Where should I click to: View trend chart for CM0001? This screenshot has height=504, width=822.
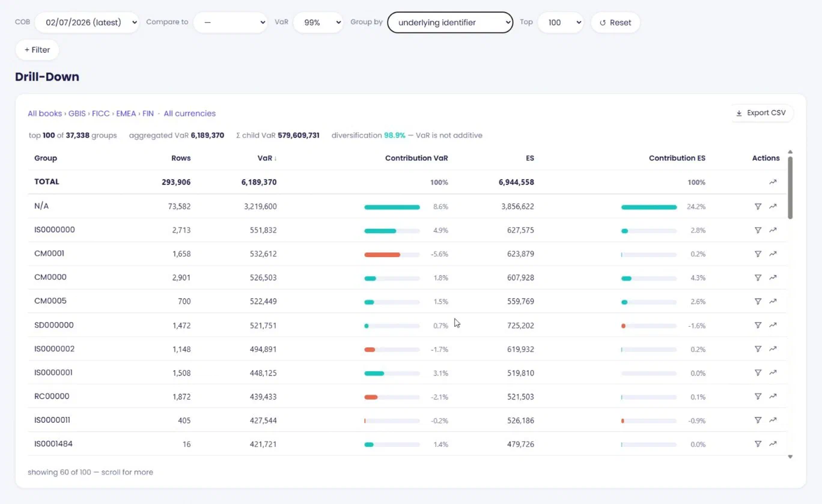pos(773,254)
